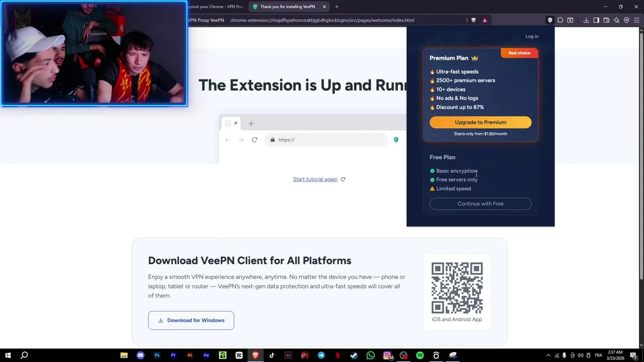
Task: Click the Download for Windows button
Action: click(x=191, y=320)
